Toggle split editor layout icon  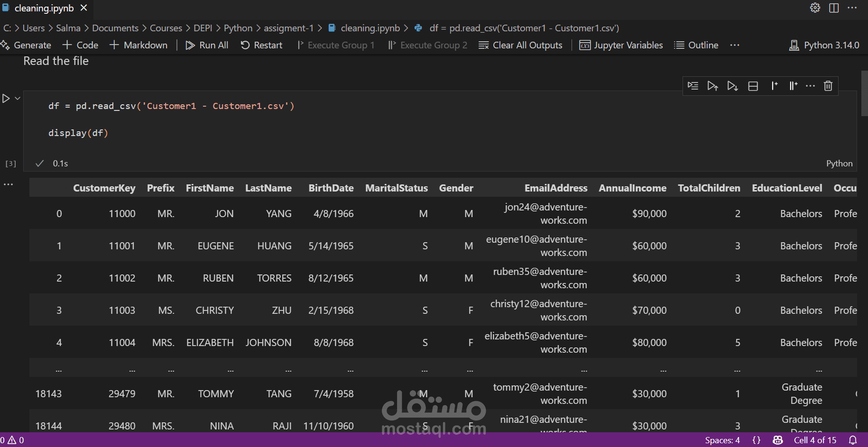coord(834,8)
